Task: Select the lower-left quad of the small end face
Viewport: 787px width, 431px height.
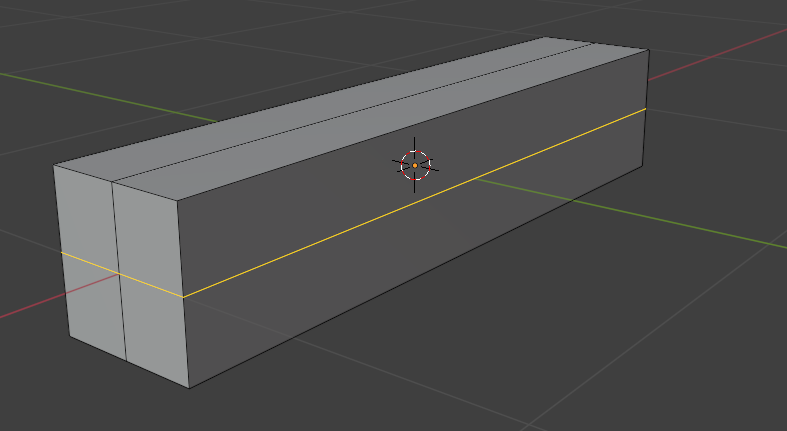Action: 95,305
